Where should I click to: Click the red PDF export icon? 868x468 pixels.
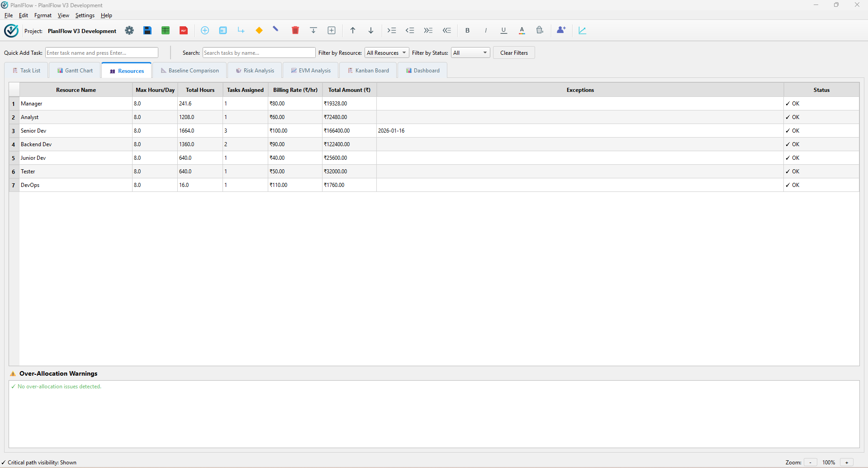pyautogui.click(x=184, y=30)
